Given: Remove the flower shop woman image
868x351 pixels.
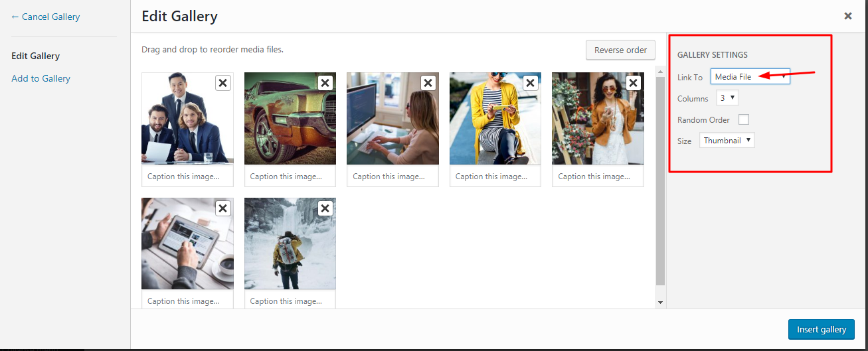Looking at the screenshot, I should [634, 83].
